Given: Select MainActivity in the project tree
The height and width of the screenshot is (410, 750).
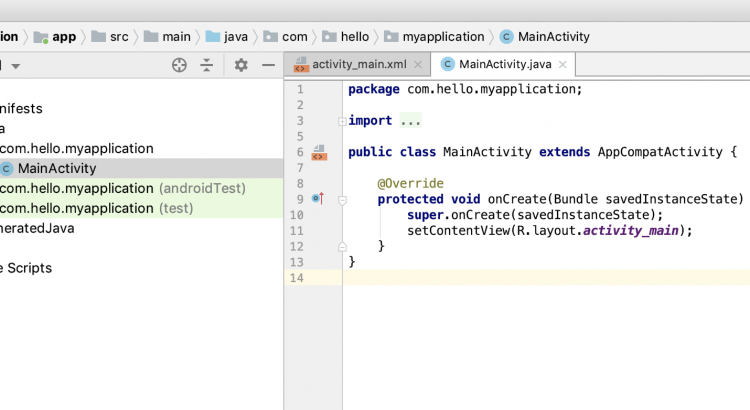Looking at the screenshot, I should [57, 168].
